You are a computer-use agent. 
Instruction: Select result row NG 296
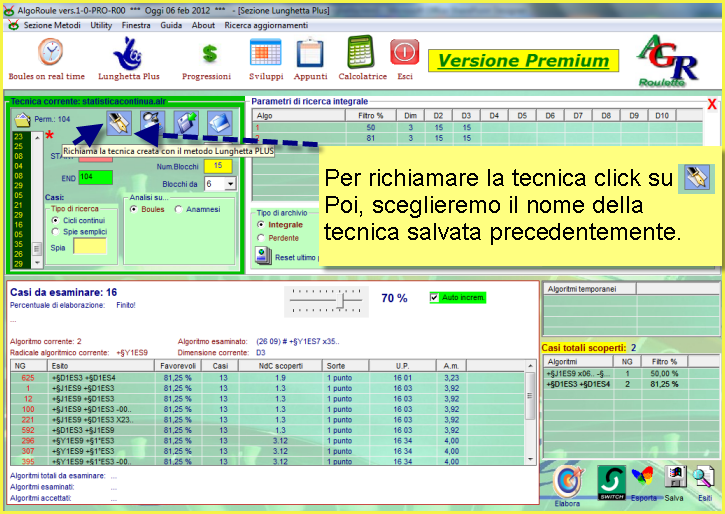[268, 441]
